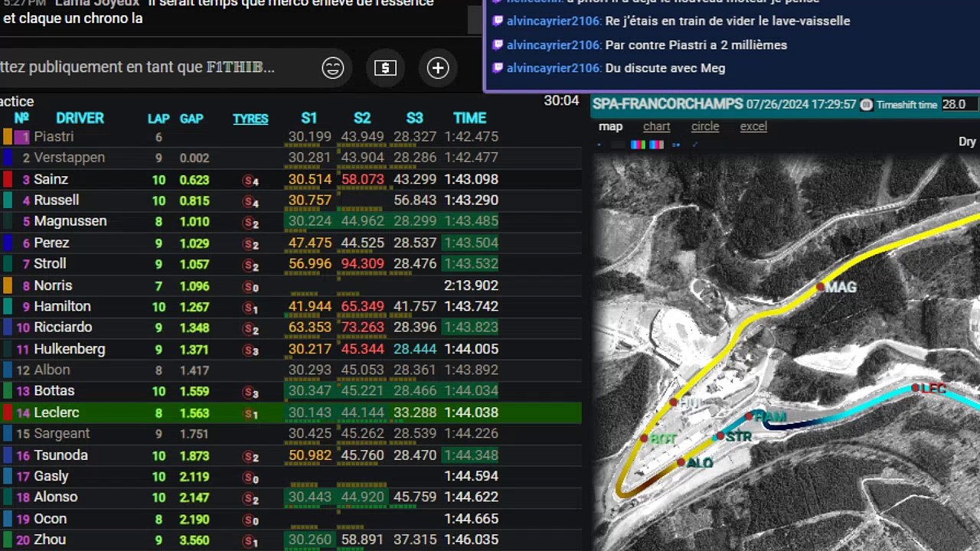Image resolution: width=980 pixels, height=551 pixels.
Task: Select the HAM car marker on the map
Action: click(749, 416)
